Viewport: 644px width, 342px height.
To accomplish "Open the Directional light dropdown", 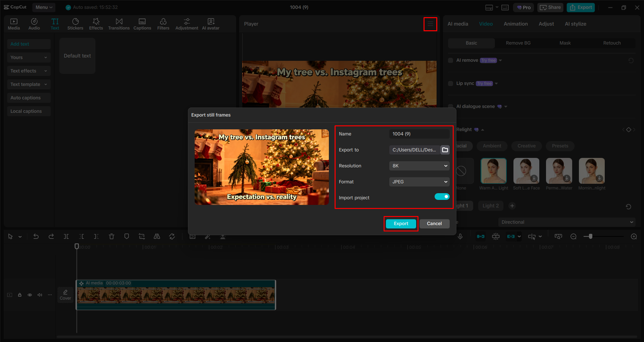I will tap(567, 222).
